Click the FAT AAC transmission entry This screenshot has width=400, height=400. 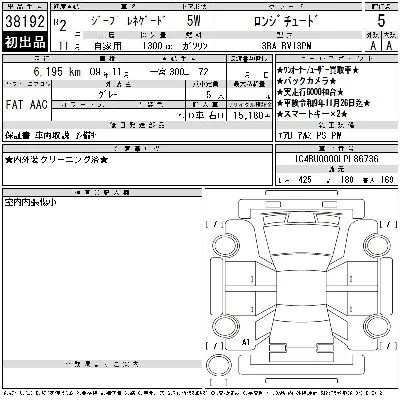[x=27, y=105]
